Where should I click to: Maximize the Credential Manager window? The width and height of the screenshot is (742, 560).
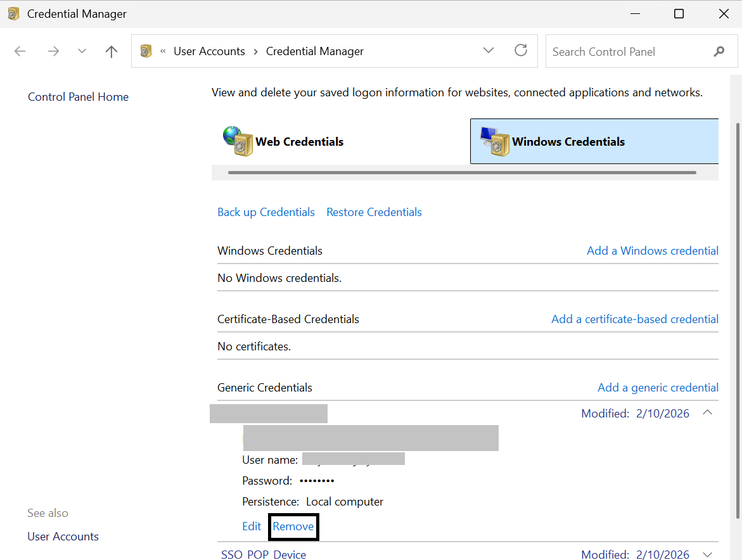[x=679, y=14]
